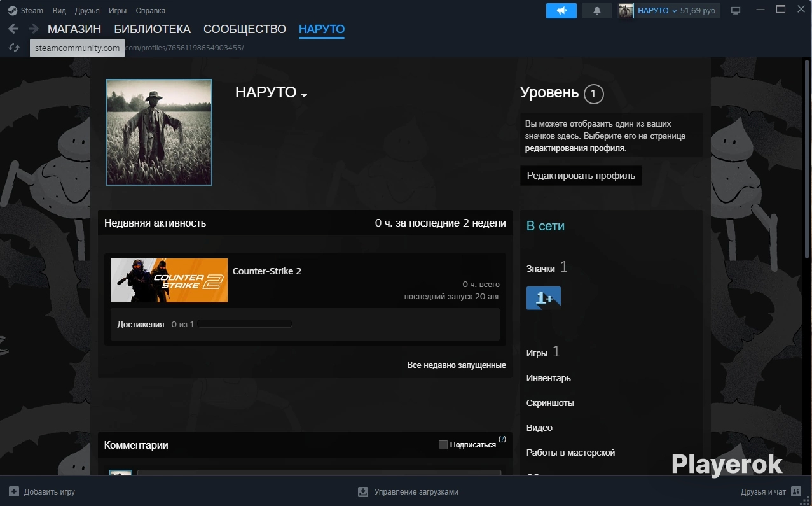Open Друзья и чат

pyautogui.click(x=763, y=492)
